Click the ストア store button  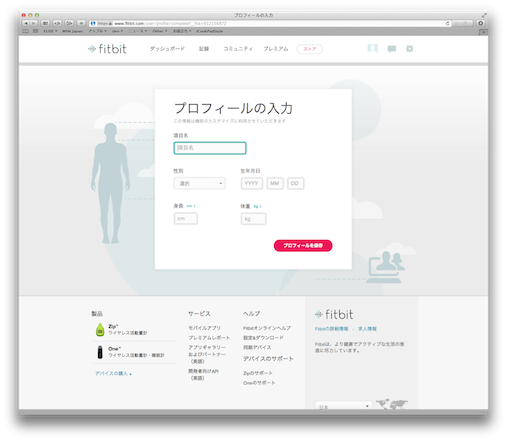(309, 49)
